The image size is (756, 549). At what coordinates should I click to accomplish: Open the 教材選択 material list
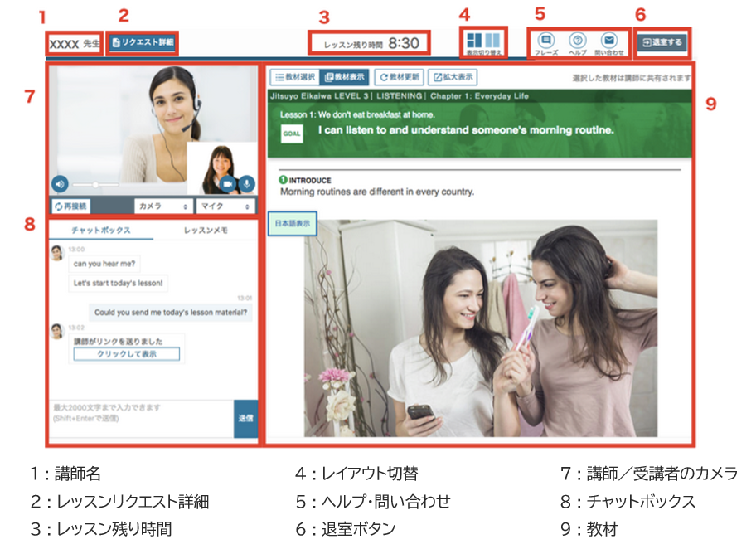(293, 77)
